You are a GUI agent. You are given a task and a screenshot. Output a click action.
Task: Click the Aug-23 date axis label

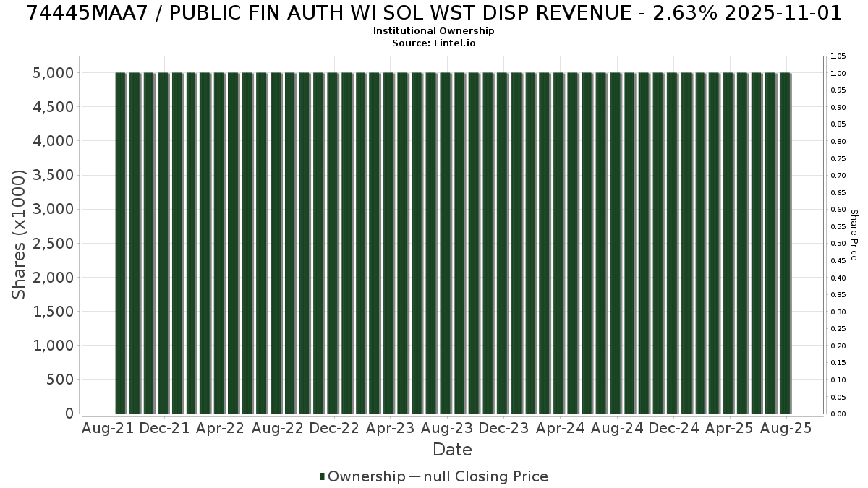click(x=446, y=428)
